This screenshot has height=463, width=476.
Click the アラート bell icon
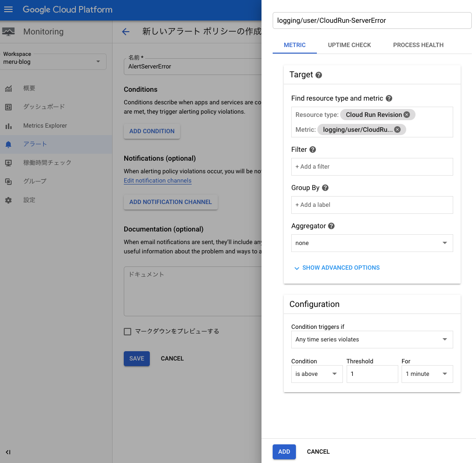(8, 144)
